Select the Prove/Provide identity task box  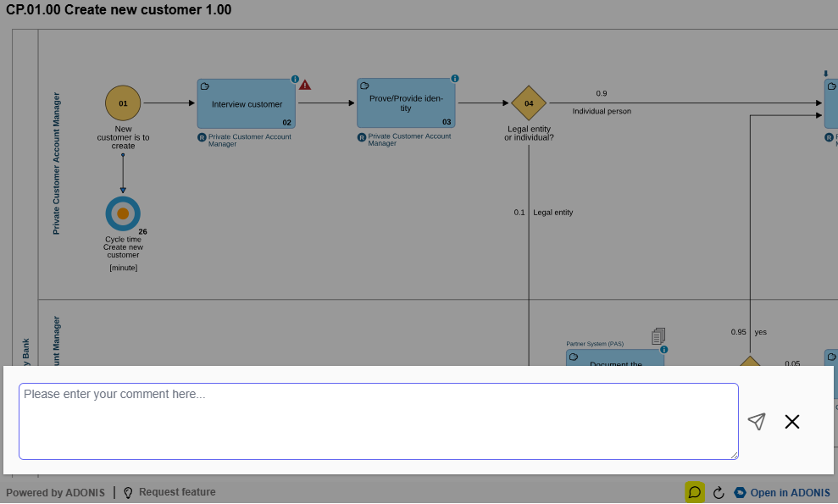(406, 103)
